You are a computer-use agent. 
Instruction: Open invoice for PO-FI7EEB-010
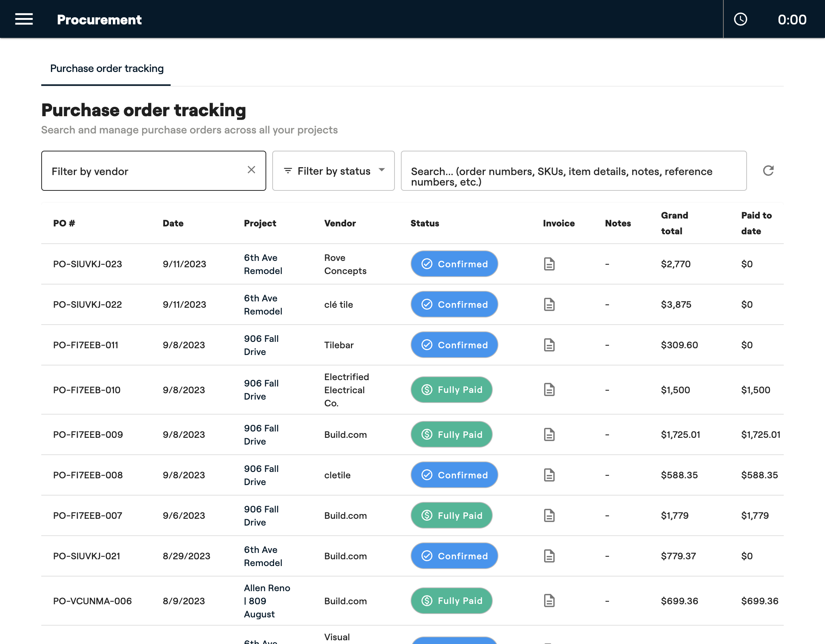(x=549, y=389)
